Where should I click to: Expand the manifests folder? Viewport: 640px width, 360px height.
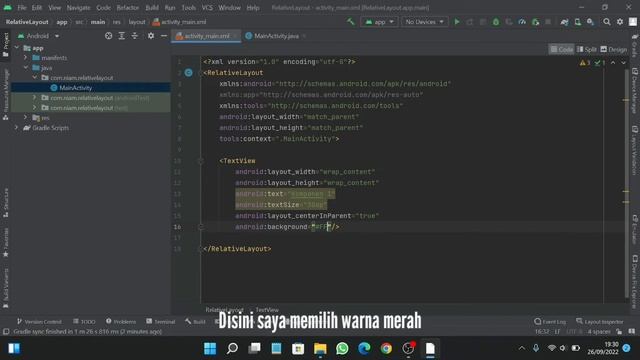[26, 58]
